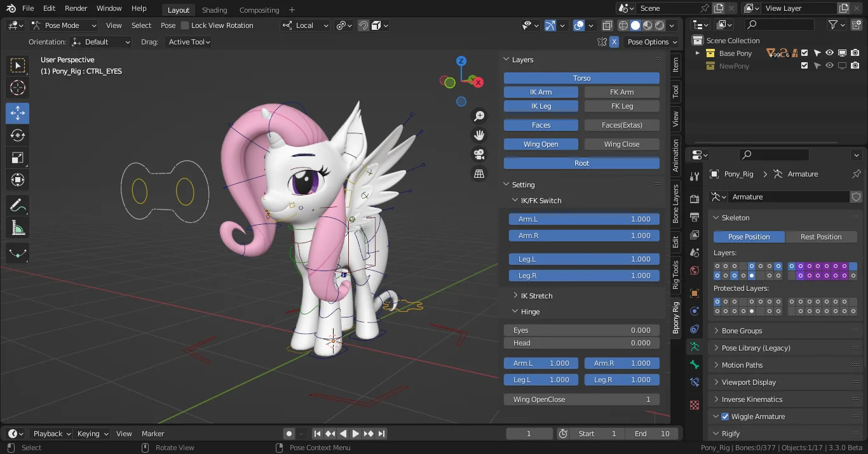Screen dimensions: 868x454
Task: Switch to Rest Position mode
Action: pos(821,236)
